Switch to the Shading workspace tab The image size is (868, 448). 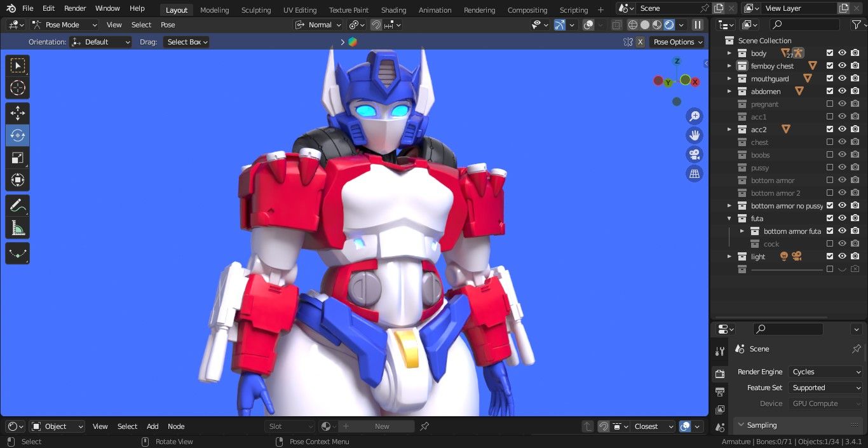pyautogui.click(x=393, y=10)
